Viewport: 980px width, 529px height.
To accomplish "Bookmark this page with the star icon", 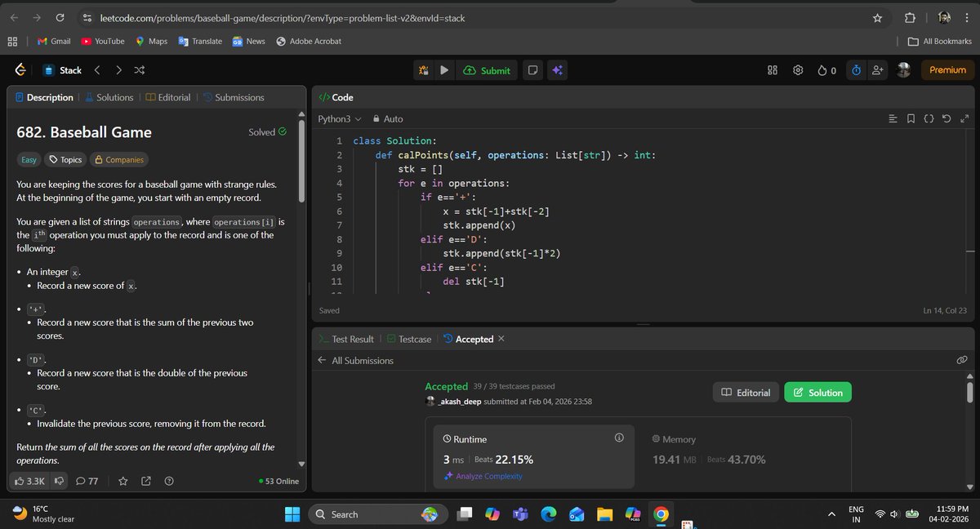I will click(877, 18).
